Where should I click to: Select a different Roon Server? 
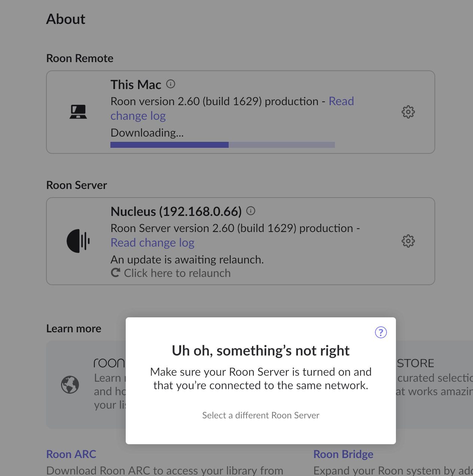260,415
